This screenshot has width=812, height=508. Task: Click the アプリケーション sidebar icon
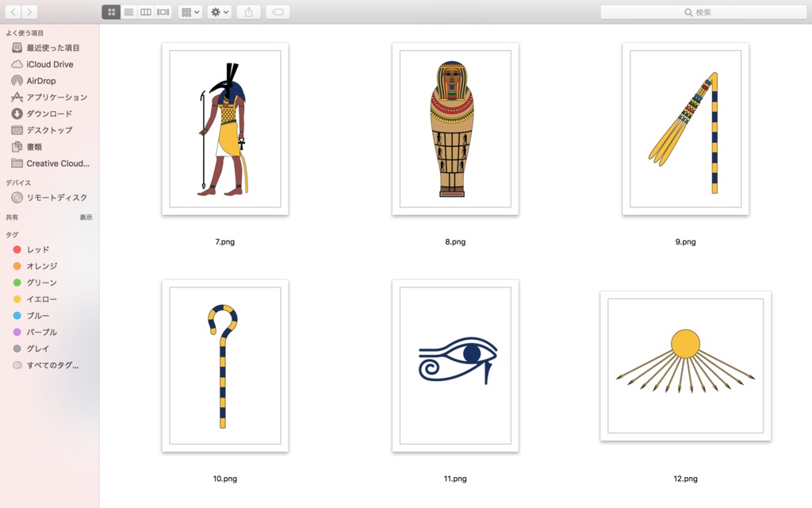tap(17, 97)
